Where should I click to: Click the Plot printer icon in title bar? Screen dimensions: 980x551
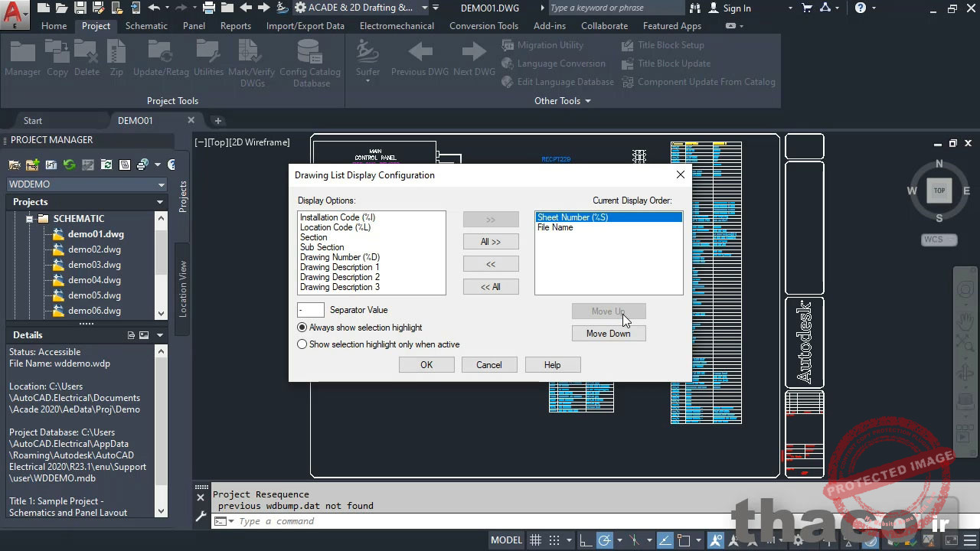pyautogui.click(x=208, y=8)
